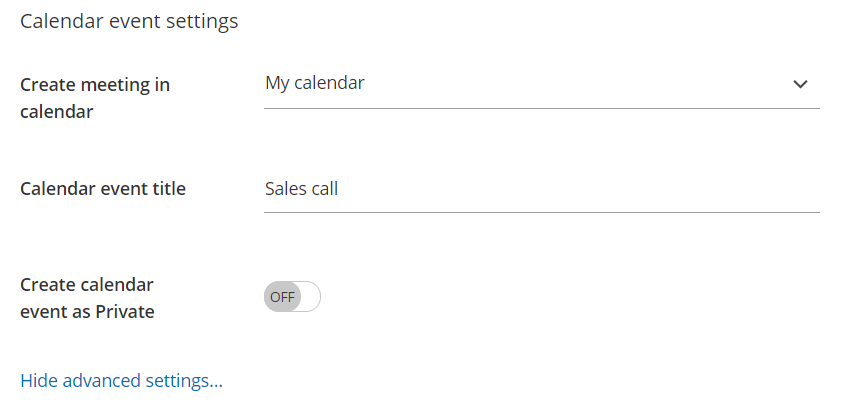Click the Sales call text in title field
Image resolution: width=852 pixels, height=412 pixels.
[301, 188]
